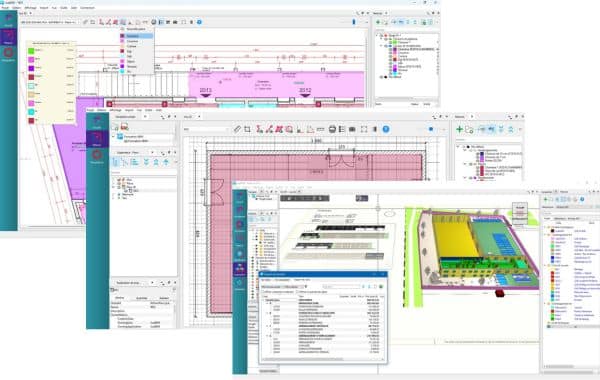Open the view combo box in back window toolbar
600x380 pixels.
pyautogui.click(x=50, y=22)
